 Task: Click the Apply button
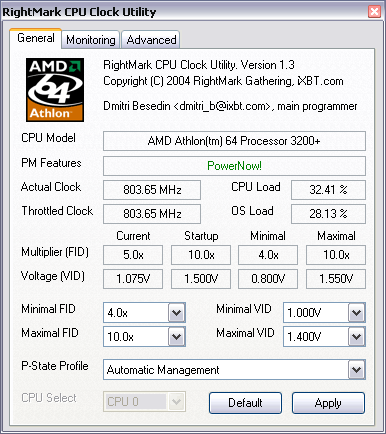328,403
